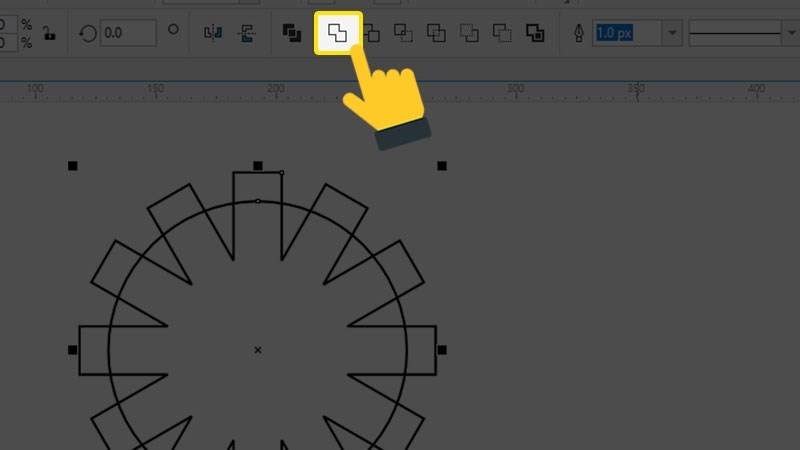The width and height of the screenshot is (800, 450).
Task: Click the angle of rotation field showing 0.0
Action: click(x=128, y=33)
